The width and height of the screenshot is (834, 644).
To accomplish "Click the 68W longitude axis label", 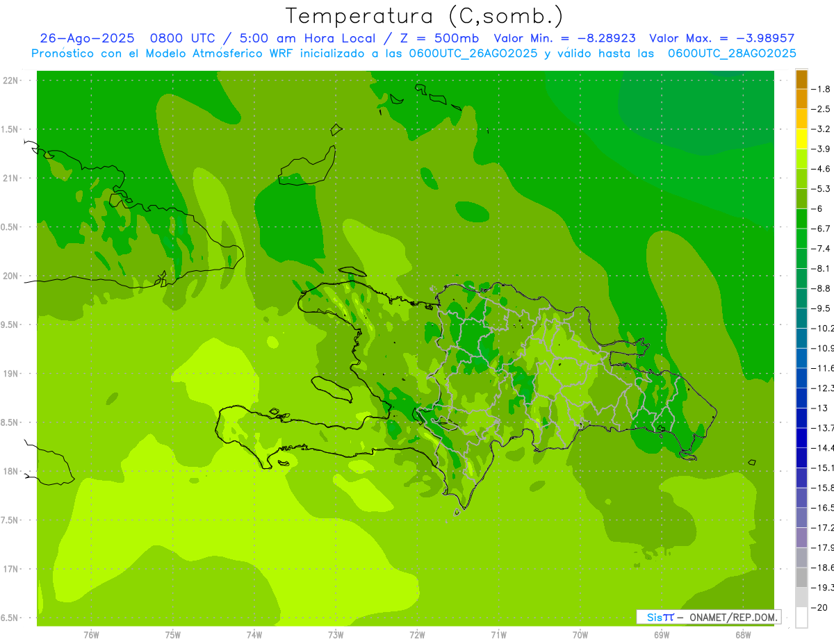I will (x=743, y=635).
